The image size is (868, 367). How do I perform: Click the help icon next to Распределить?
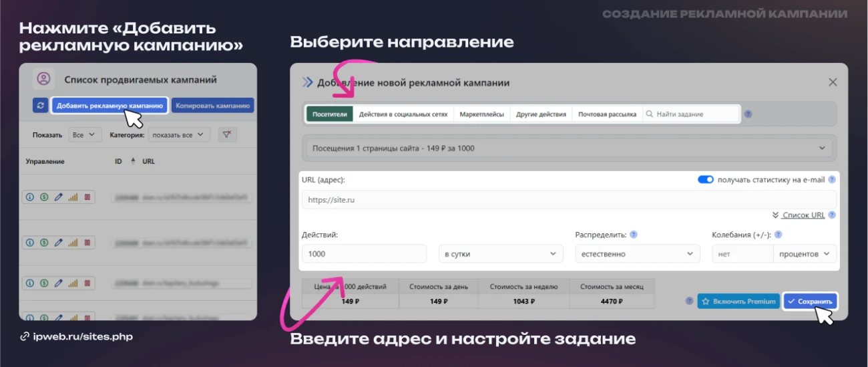click(x=633, y=235)
